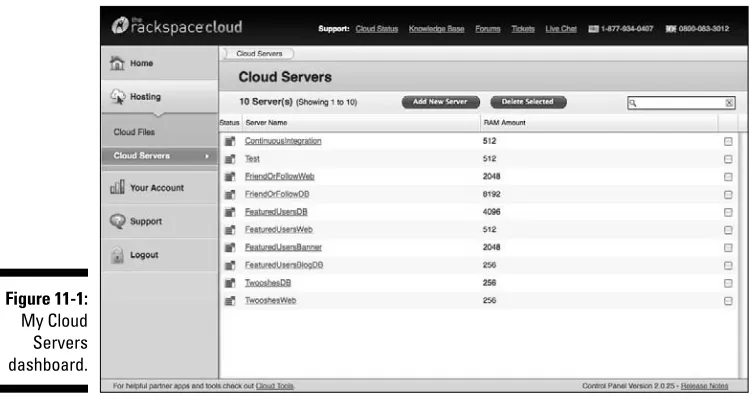Click the US phone flag icon
Screen dimensions: 756x412
pos(593,29)
